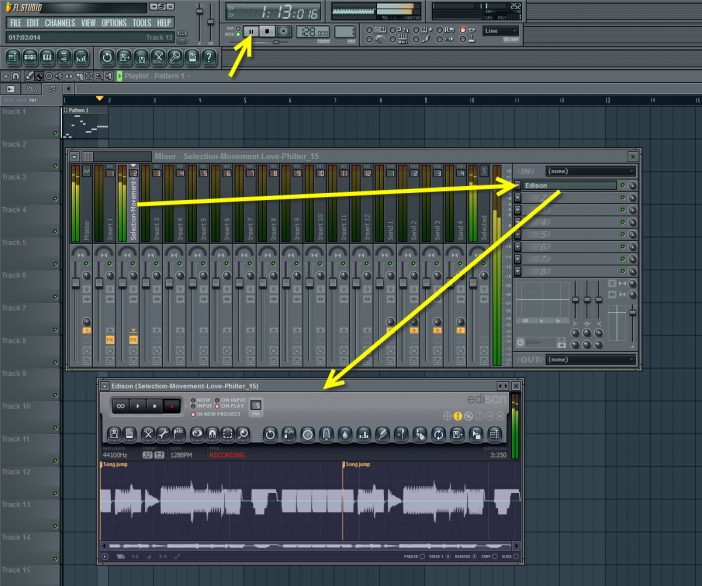Toggle effect slot 5 enable LED

pyautogui.click(x=622, y=234)
